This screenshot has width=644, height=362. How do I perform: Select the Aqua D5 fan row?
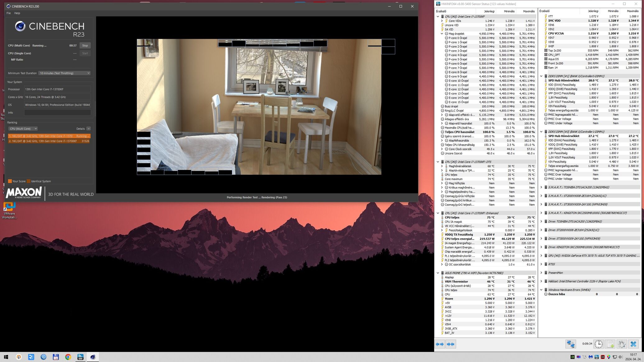(x=591, y=59)
